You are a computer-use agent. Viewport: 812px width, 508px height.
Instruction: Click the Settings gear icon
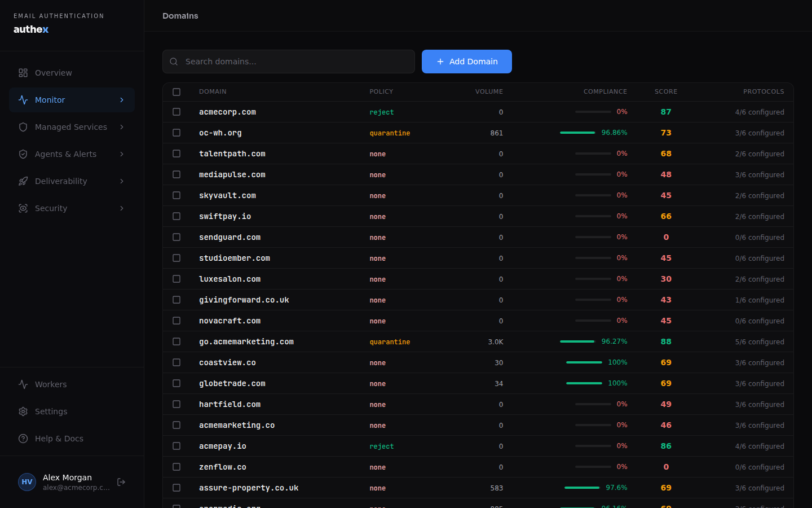click(23, 411)
